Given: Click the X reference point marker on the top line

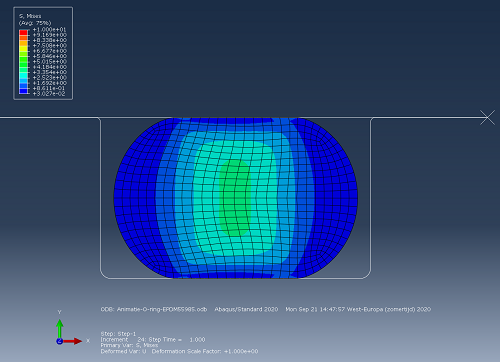Looking at the screenshot, I should click(487, 118).
